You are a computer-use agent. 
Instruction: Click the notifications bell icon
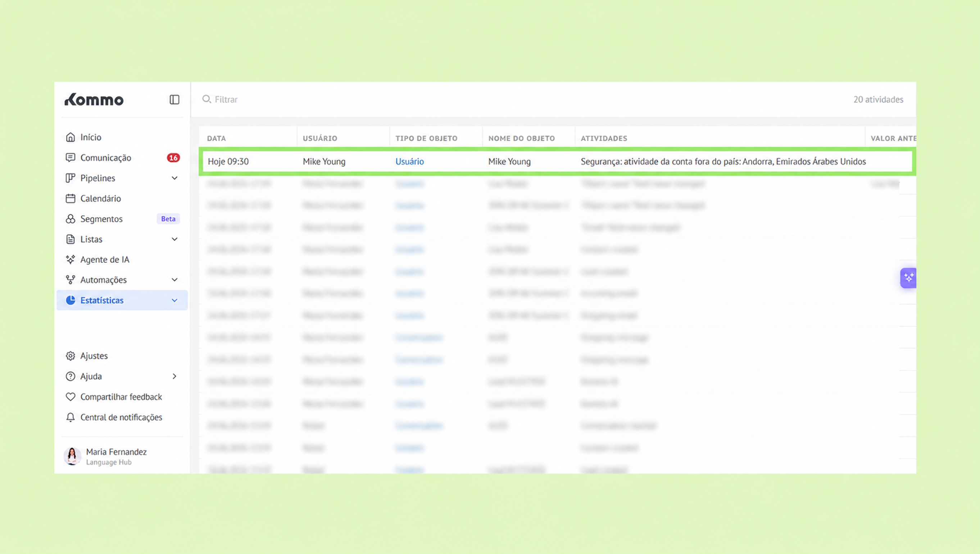coord(71,417)
